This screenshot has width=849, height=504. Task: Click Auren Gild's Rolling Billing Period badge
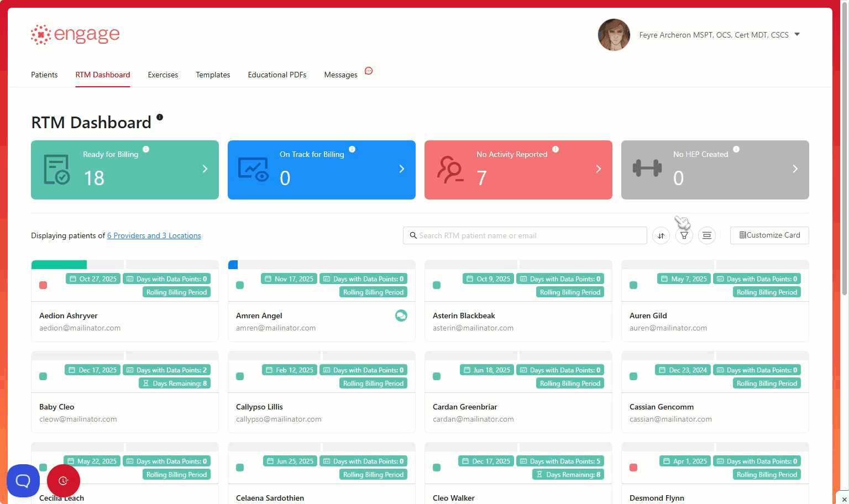[767, 292]
